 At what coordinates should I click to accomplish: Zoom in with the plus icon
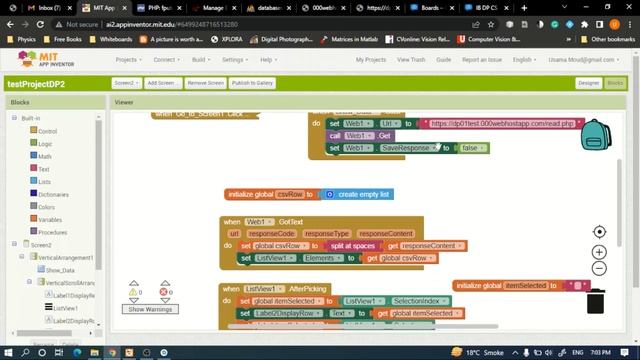click(599, 252)
